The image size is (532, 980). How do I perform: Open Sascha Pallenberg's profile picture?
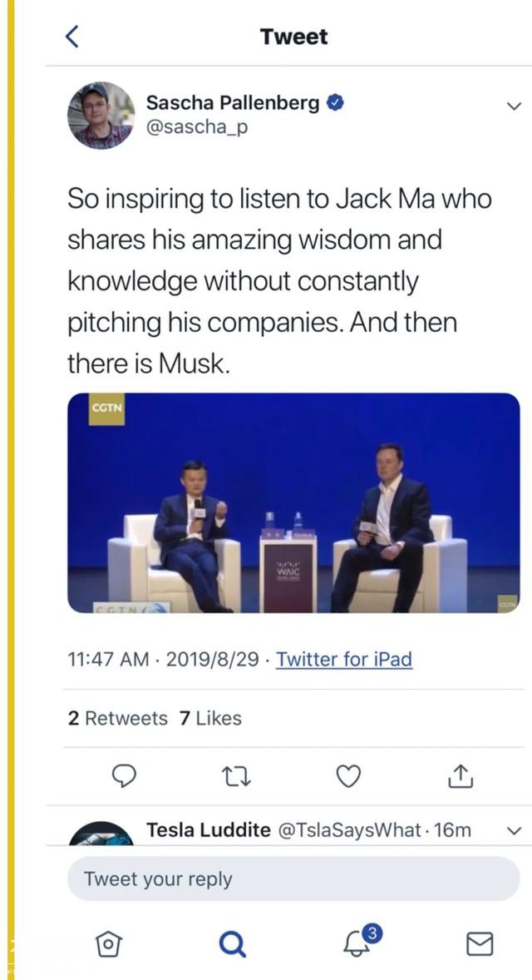coord(101,115)
